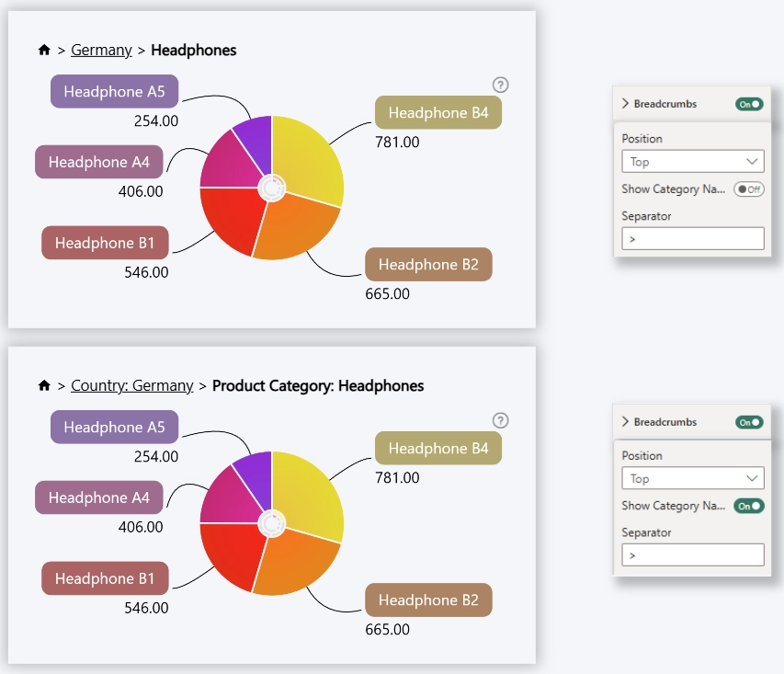Click home icon before Country: Germany breadcrumb
The height and width of the screenshot is (674, 784).
click(44, 386)
